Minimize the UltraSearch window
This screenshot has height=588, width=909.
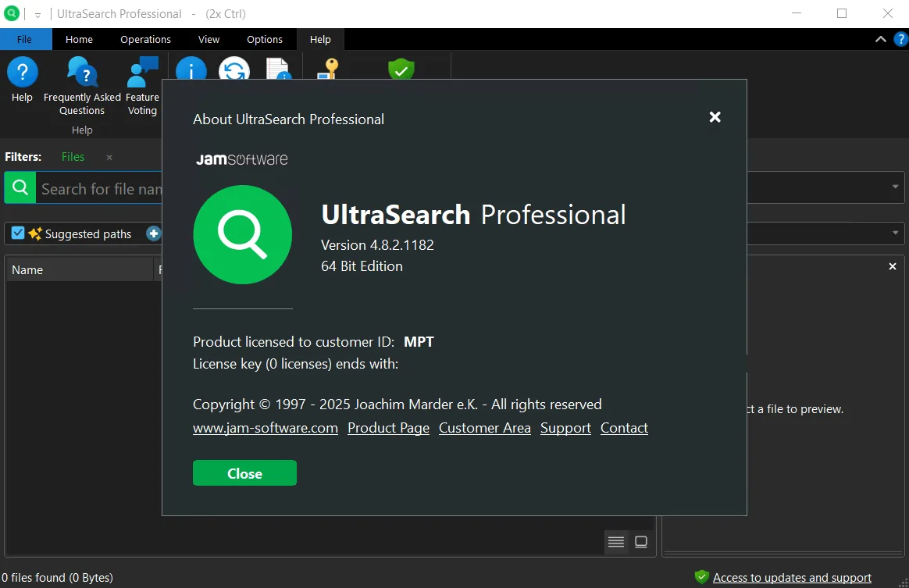click(797, 13)
